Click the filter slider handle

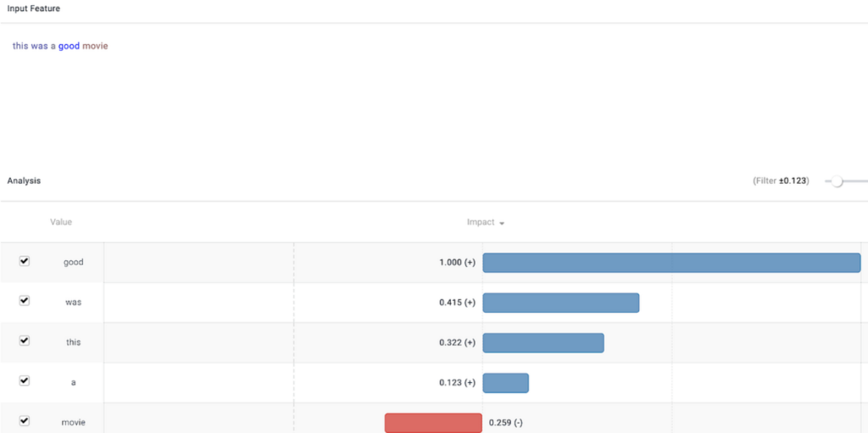837,181
